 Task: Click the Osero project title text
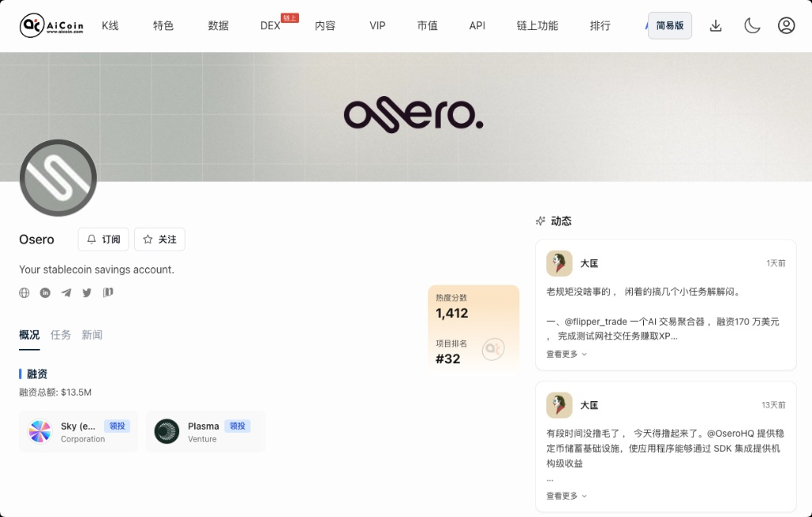coord(36,239)
